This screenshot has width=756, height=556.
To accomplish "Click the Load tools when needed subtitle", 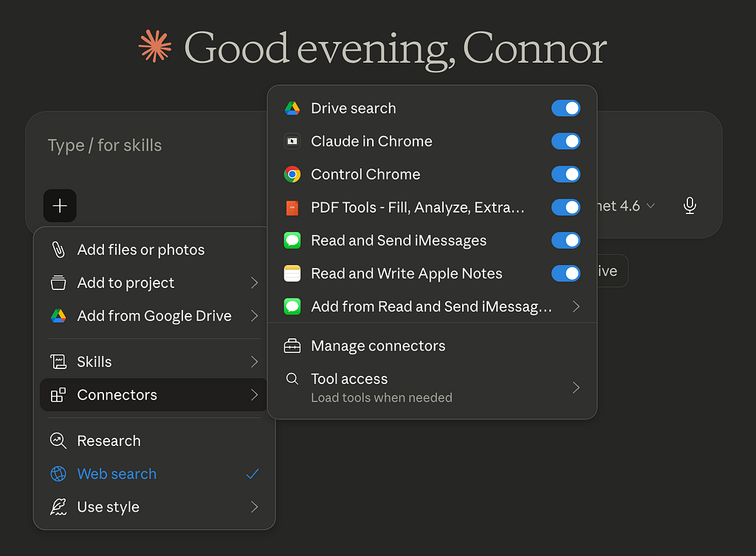I will [x=382, y=398].
